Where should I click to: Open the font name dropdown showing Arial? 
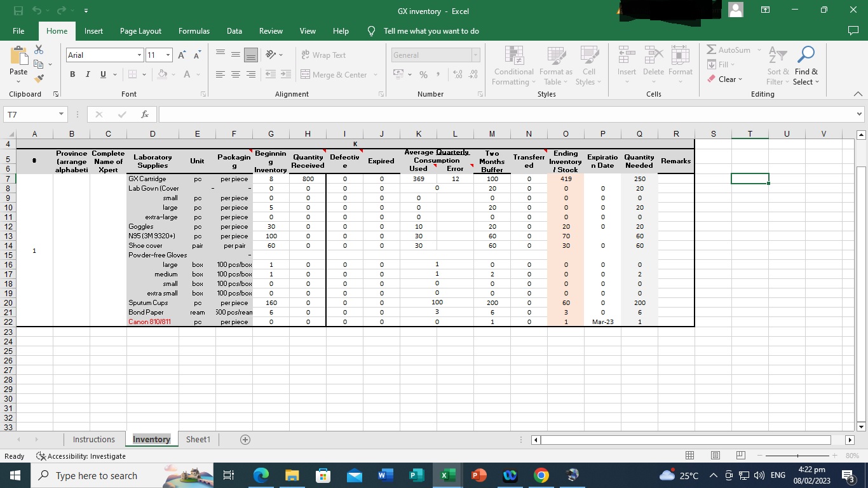point(139,55)
